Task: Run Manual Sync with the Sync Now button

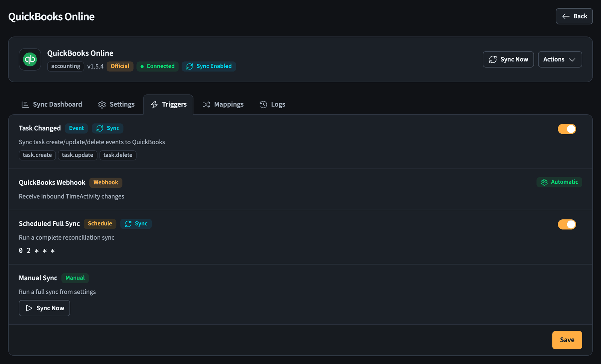Action: [44, 308]
